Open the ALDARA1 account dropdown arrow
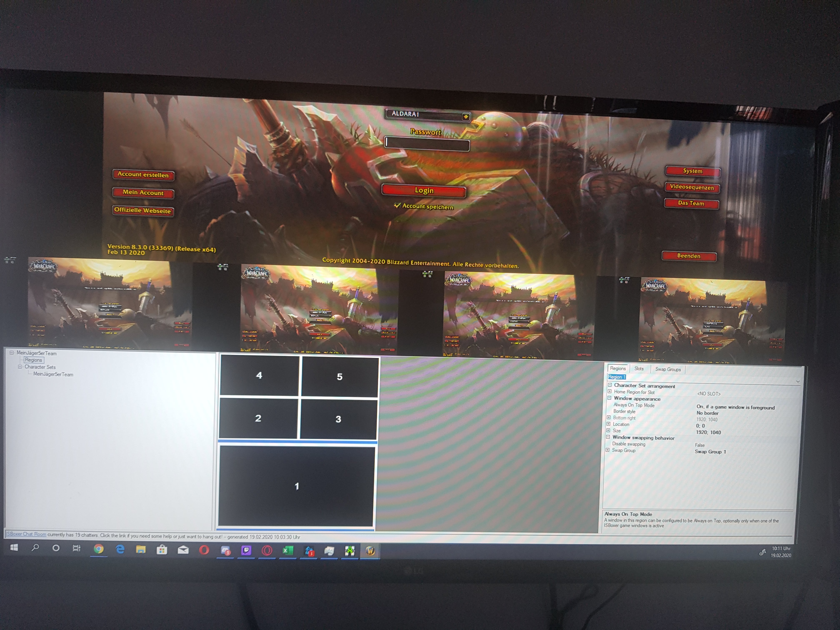The width and height of the screenshot is (840, 630). (x=466, y=117)
